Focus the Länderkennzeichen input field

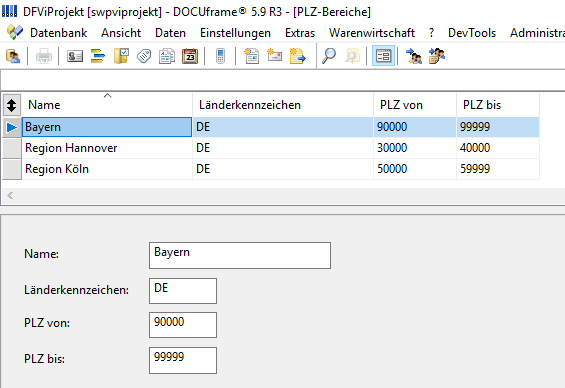pos(183,291)
